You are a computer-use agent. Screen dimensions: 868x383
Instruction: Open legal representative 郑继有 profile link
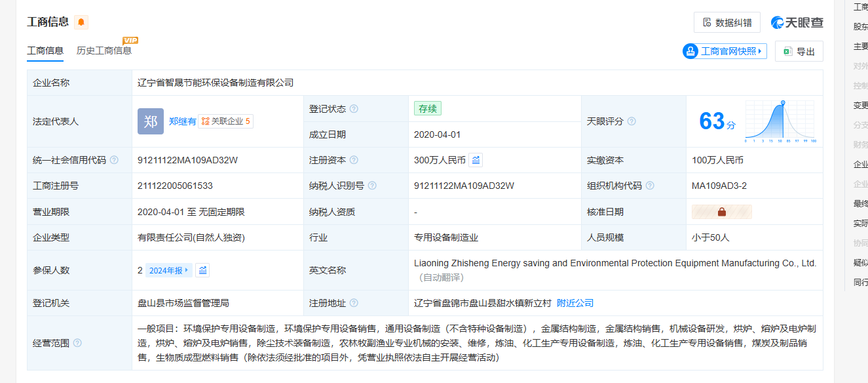(x=182, y=121)
